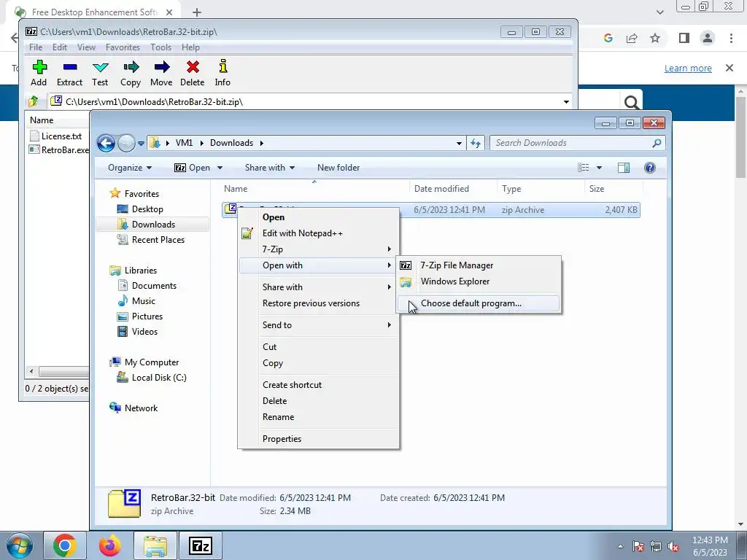Click the Explorer Back arrow button
Image resolution: width=747 pixels, height=560 pixels.
tap(106, 143)
